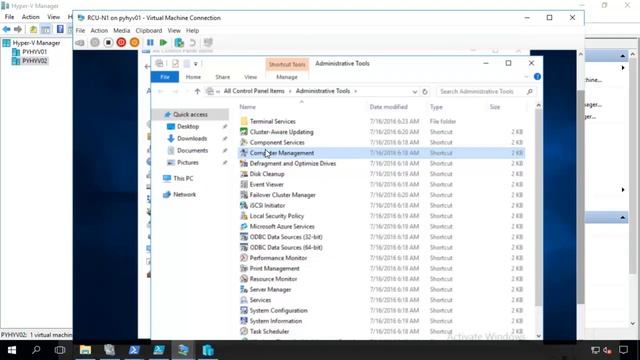
Task: Select This PC in navigation pane
Action: pos(183,178)
